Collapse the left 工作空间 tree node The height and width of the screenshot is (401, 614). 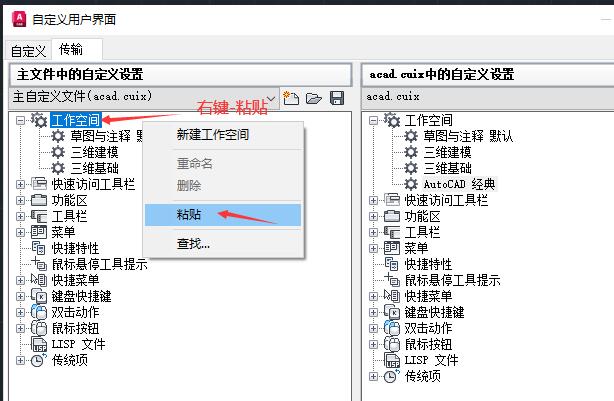tap(20, 120)
